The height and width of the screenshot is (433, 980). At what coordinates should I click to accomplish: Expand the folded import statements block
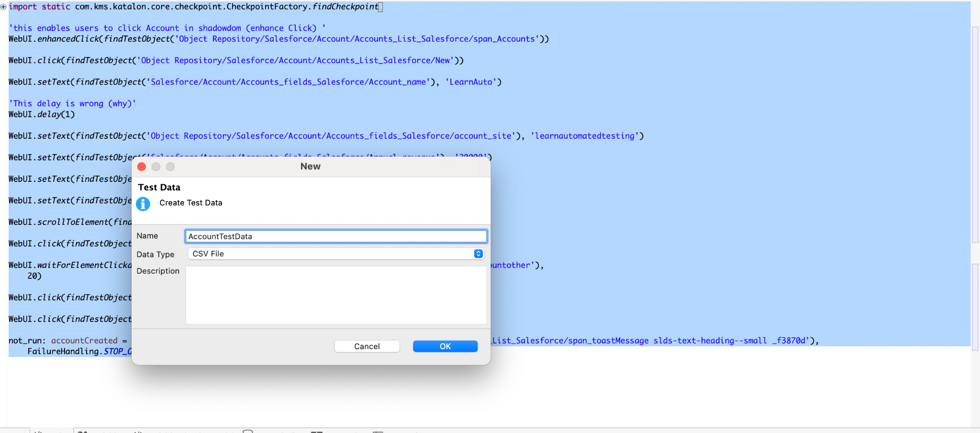pyautogui.click(x=3, y=7)
